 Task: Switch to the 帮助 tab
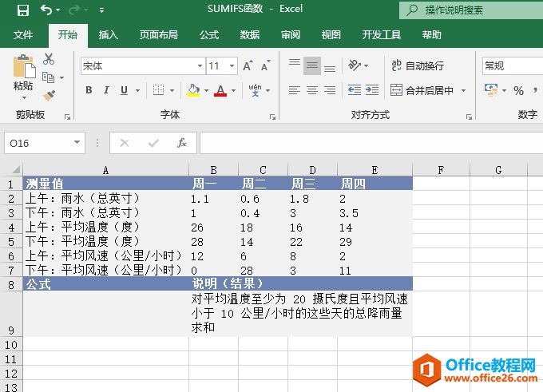[431, 35]
